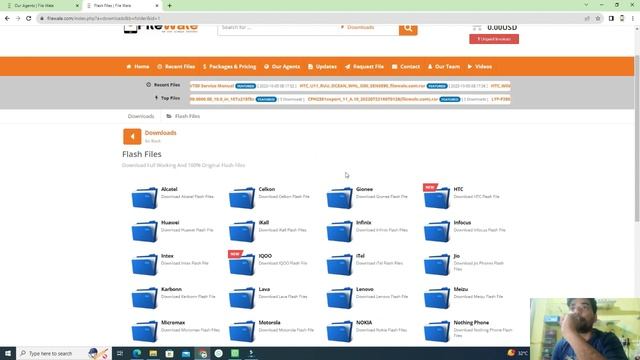Click Downloads in the breadcrumb
Screen dimensions: 640x360
pyautogui.click(x=141, y=116)
